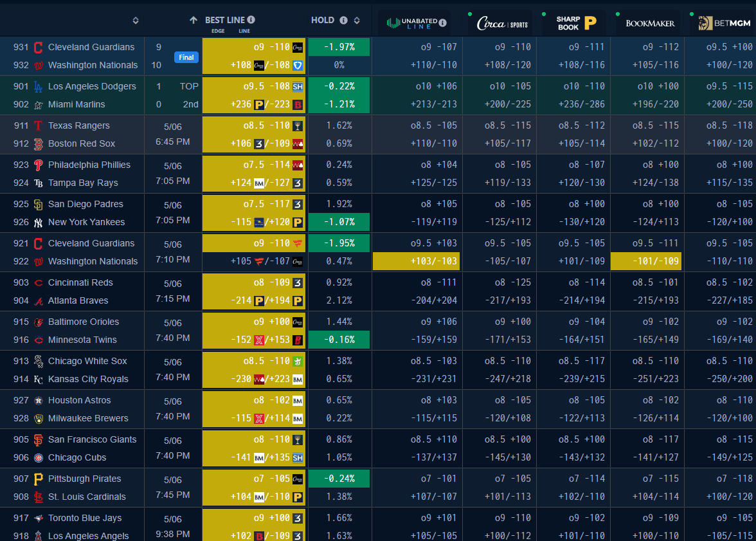Click the Miami Marlins team logo

[x=39, y=105]
